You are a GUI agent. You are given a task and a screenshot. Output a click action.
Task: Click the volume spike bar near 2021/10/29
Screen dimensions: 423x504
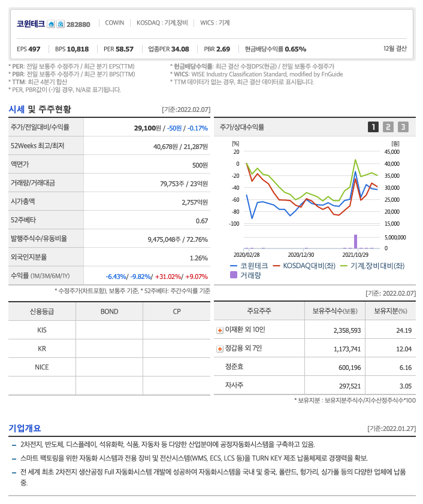coord(355,241)
